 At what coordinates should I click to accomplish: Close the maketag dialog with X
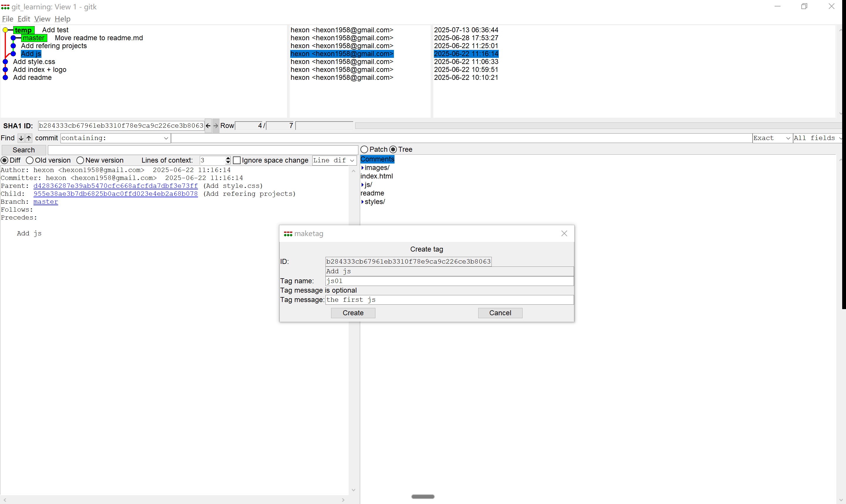tap(564, 233)
